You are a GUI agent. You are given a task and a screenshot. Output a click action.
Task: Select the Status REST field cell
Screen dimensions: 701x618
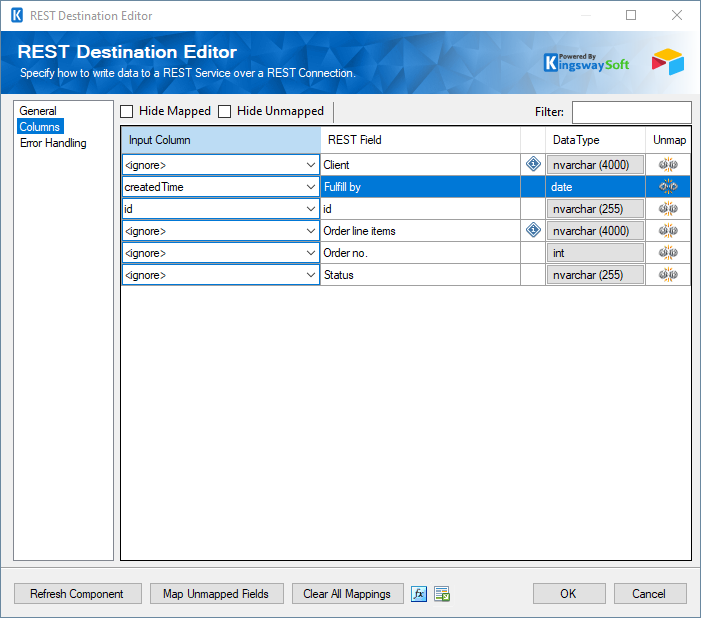tap(420, 275)
